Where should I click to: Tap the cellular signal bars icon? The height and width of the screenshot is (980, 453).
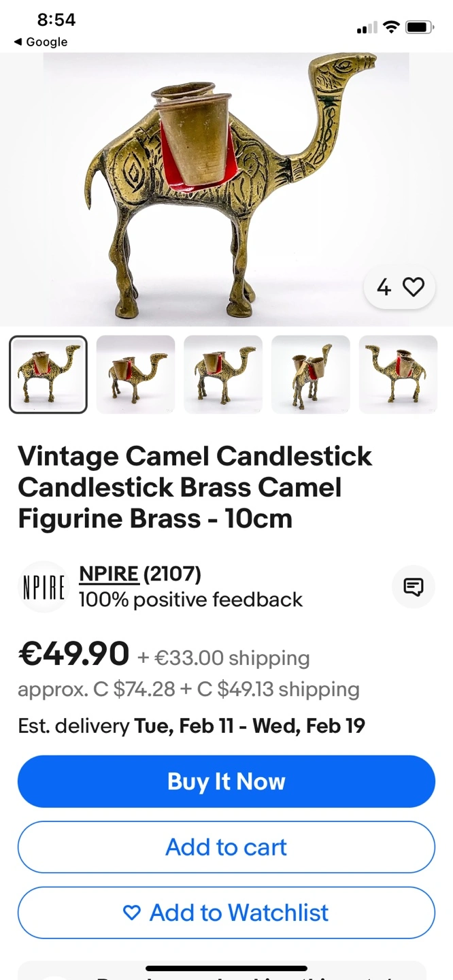point(367,28)
